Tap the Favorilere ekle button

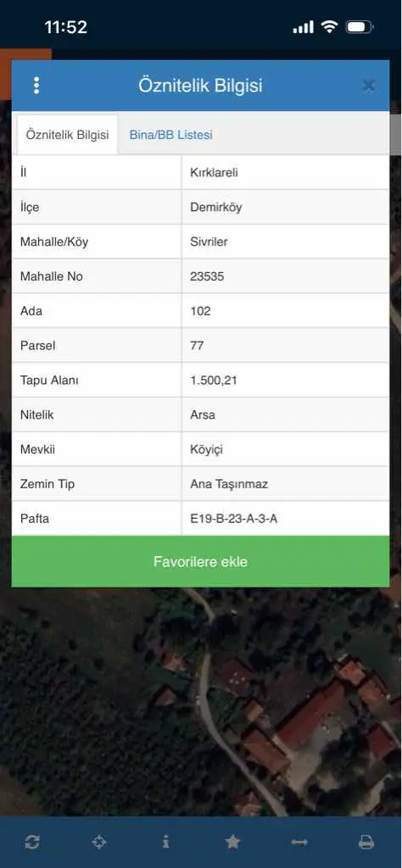(200, 562)
